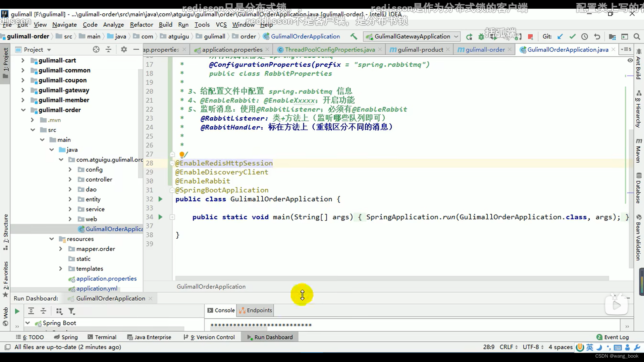This screenshot has height=362, width=644.
Task: Click the editor inspections eye icon
Action: click(x=630, y=60)
